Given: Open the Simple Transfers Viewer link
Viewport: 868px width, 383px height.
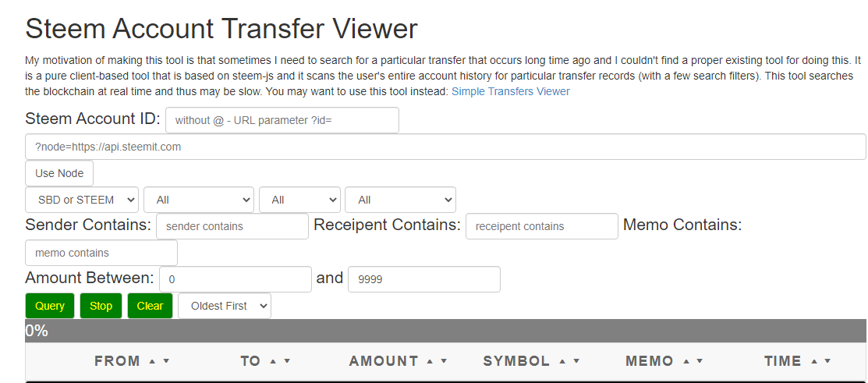Looking at the screenshot, I should click(x=510, y=91).
